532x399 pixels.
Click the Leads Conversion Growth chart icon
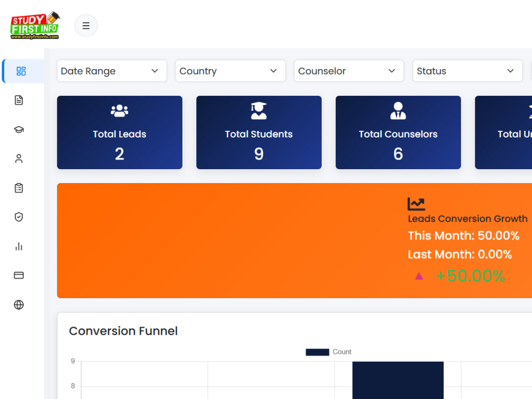417,204
